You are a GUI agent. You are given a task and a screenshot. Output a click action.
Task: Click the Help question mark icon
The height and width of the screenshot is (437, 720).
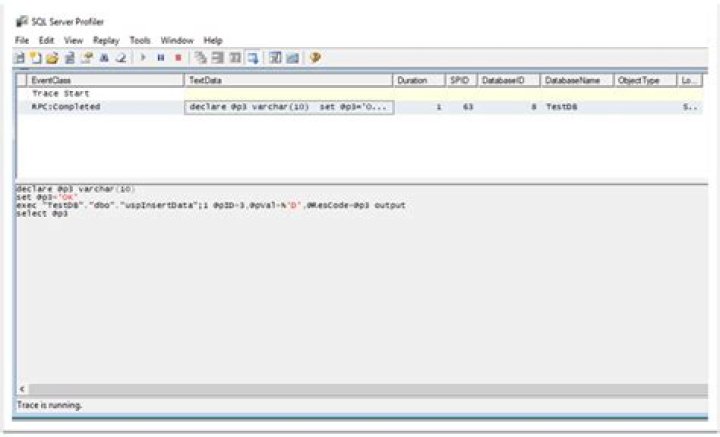315,58
